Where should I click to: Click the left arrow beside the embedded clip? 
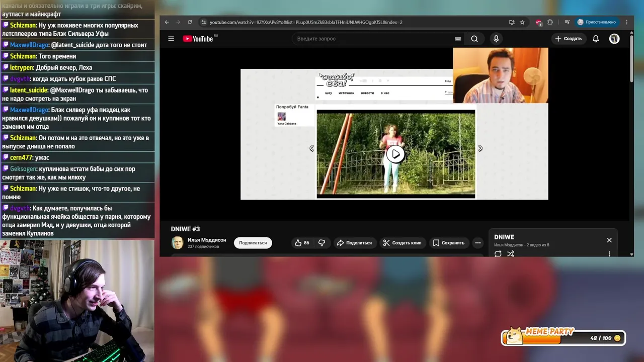[x=311, y=148]
